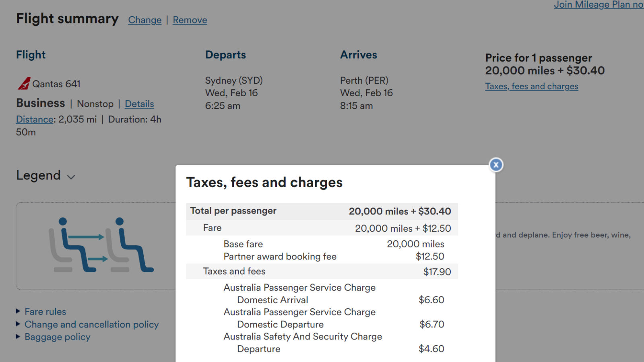Viewport: 644px width, 362px height.
Task: Click the Baggage policy triangle marker
Action: (x=18, y=336)
